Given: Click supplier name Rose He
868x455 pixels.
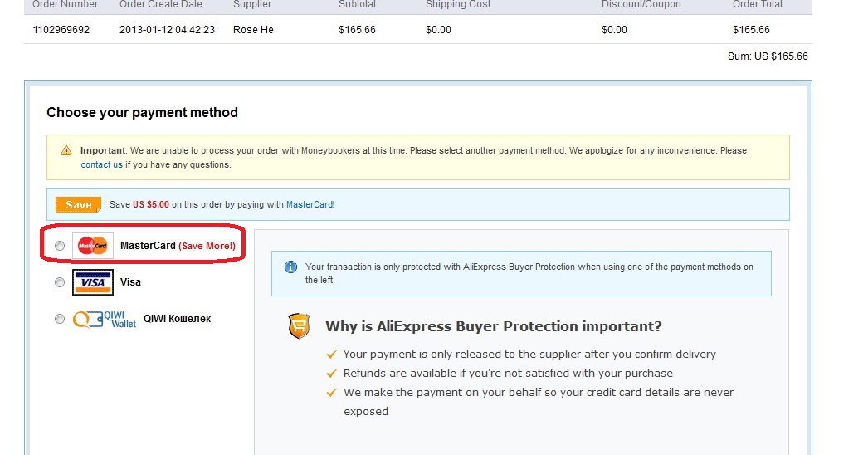Looking at the screenshot, I should [x=253, y=30].
